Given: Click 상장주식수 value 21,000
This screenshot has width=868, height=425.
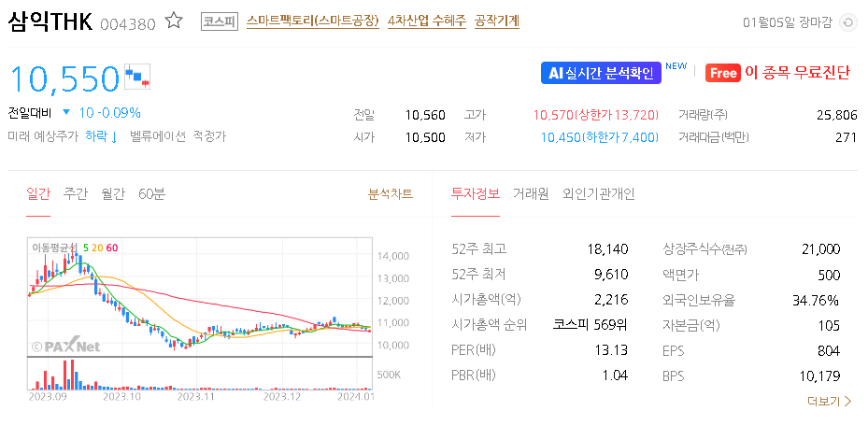Looking at the screenshot, I should point(821,249).
